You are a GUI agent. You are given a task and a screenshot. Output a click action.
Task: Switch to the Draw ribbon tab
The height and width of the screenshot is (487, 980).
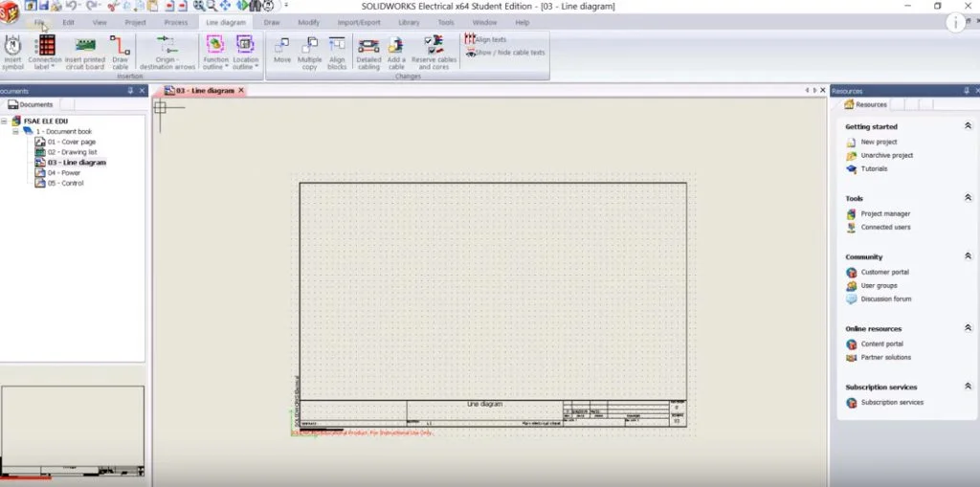click(271, 23)
